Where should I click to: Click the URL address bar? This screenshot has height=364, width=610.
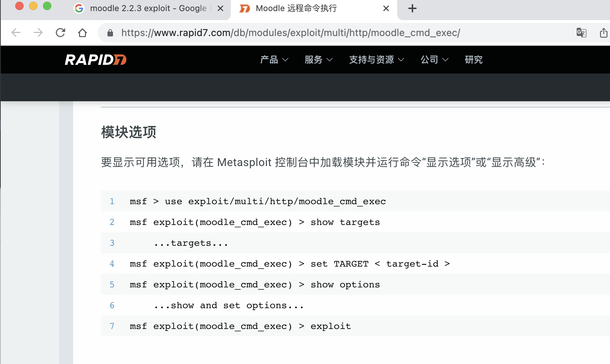click(290, 33)
